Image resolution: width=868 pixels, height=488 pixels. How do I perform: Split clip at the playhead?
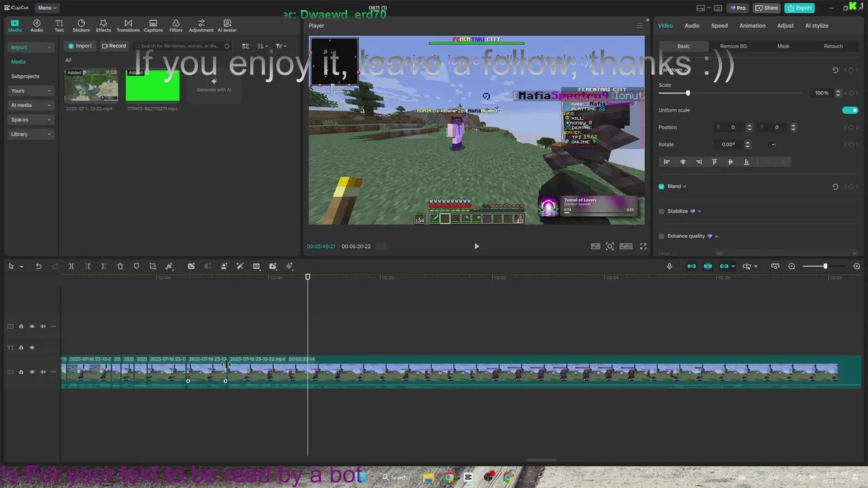coord(71,266)
